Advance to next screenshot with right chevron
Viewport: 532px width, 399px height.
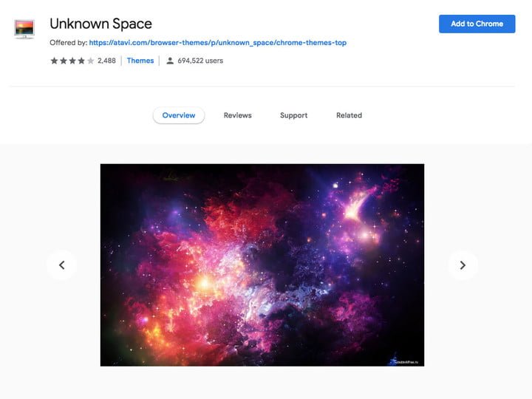coord(463,265)
